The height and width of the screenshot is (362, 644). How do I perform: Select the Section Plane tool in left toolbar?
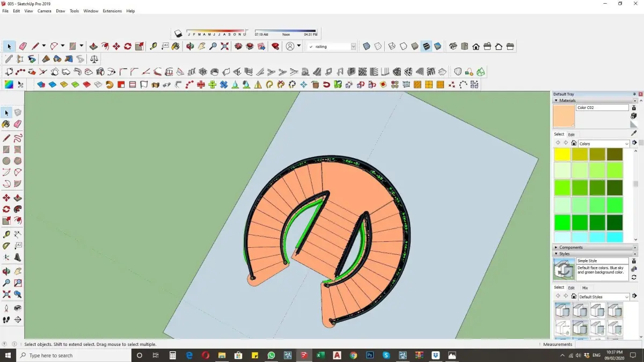click(18, 320)
